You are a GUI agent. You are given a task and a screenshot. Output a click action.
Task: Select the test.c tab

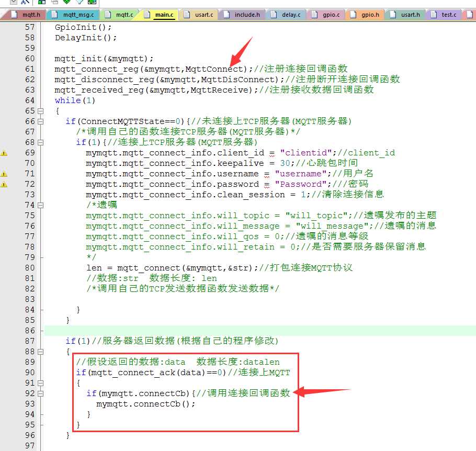444,15
